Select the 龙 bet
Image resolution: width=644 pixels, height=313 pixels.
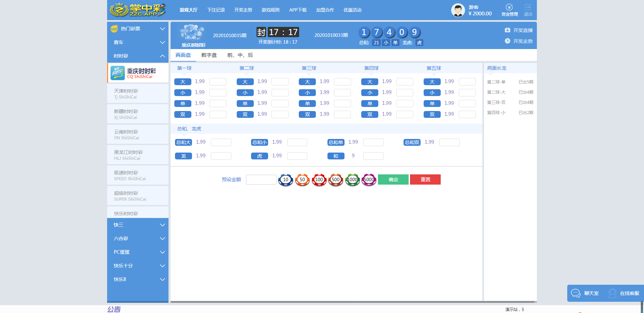(x=184, y=156)
